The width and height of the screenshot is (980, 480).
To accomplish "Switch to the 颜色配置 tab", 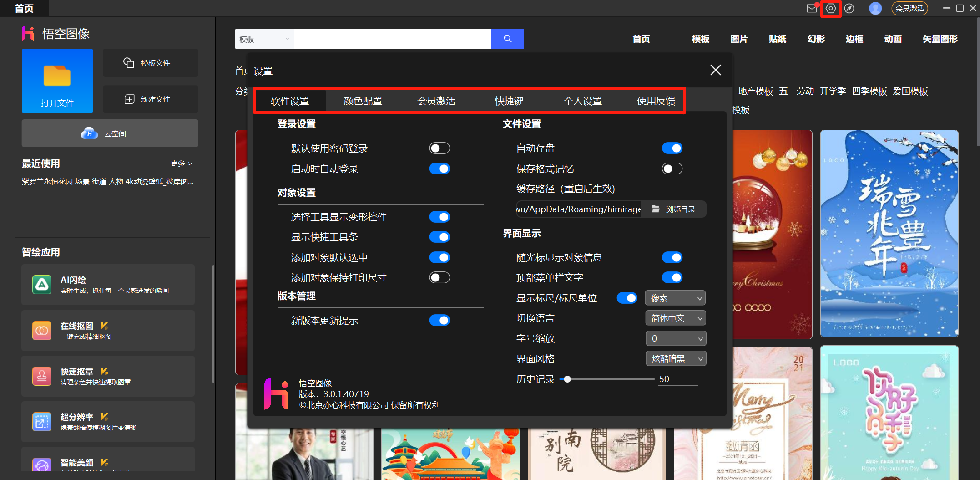I will 363,101.
